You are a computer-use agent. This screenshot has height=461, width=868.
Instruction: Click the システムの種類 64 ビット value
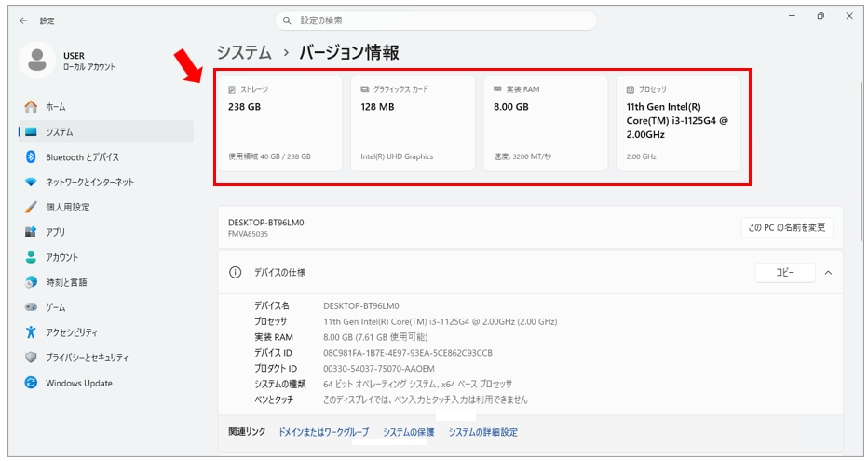click(417, 384)
